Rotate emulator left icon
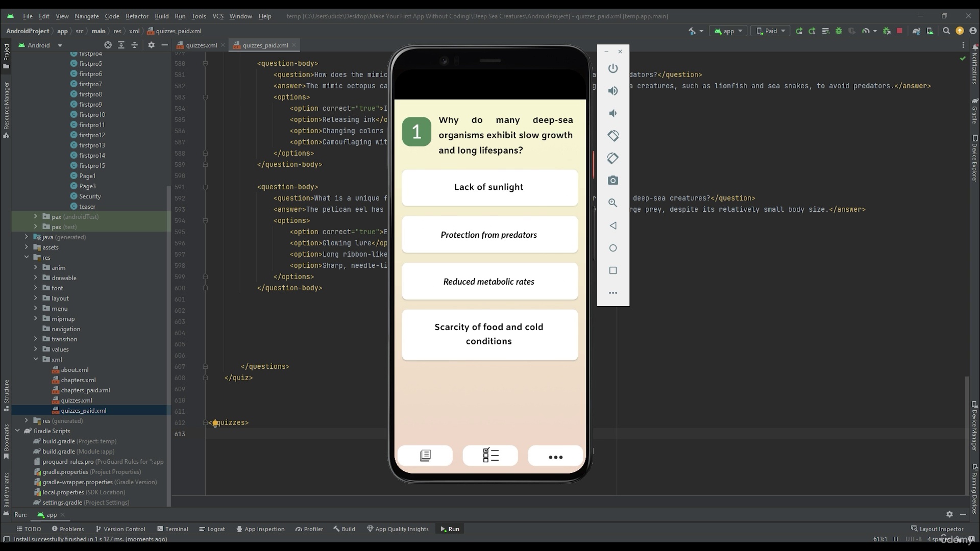The width and height of the screenshot is (980, 551). (613, 136)
